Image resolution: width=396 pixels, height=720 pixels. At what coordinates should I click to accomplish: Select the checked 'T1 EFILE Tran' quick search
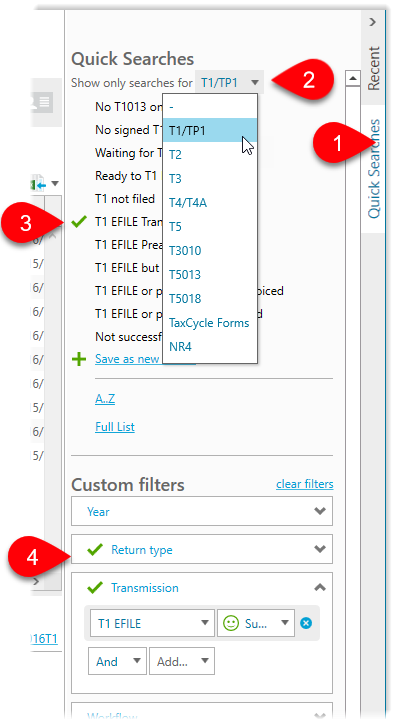click(129, 222)
